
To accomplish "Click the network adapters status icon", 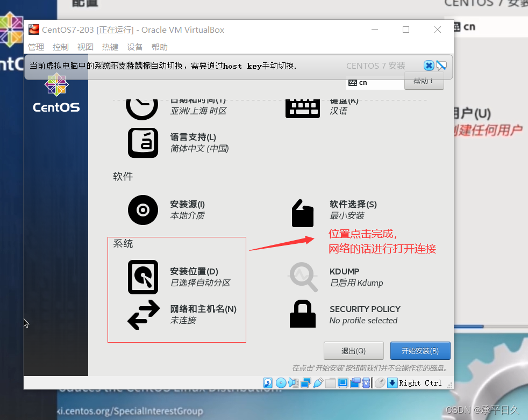I will (306, 383).
